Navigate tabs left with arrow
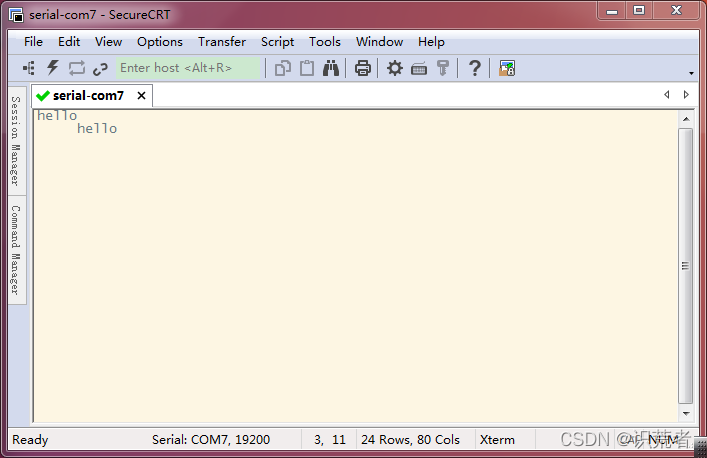This screenshot has height=458, width=707. point(666,95)
